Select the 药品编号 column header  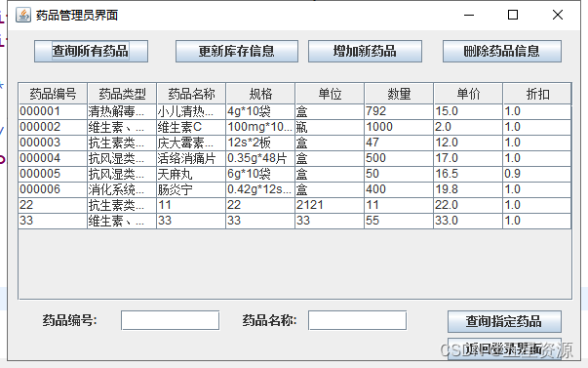[53, 94]
